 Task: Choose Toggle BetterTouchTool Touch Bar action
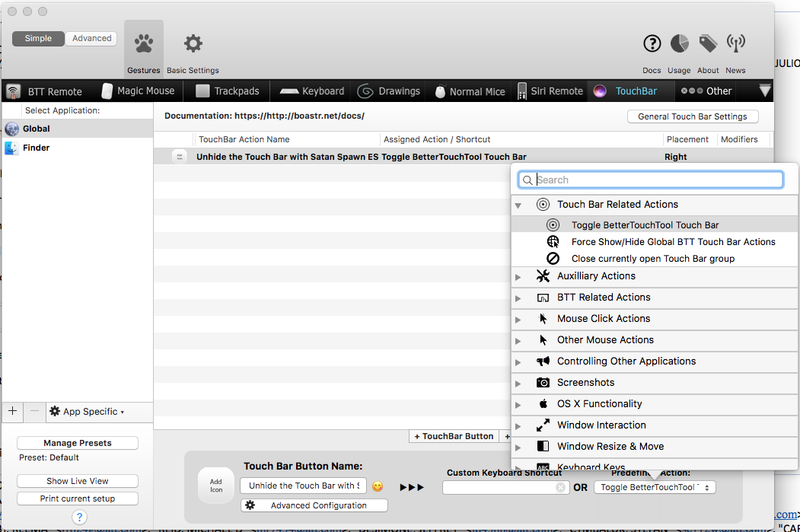click(x=655, y=225)
